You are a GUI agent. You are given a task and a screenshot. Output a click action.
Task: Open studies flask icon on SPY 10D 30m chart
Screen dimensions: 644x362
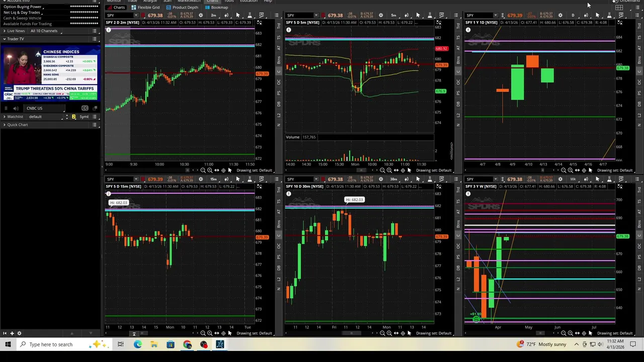[430, 179]
